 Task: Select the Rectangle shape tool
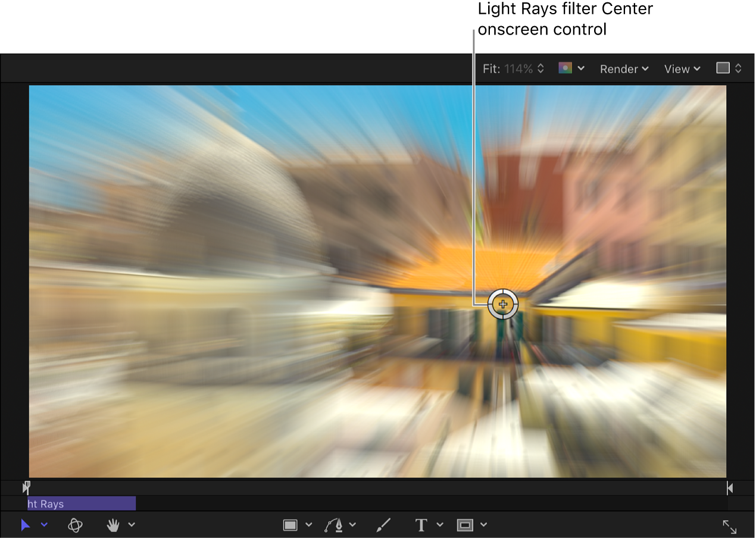(290, 525)
